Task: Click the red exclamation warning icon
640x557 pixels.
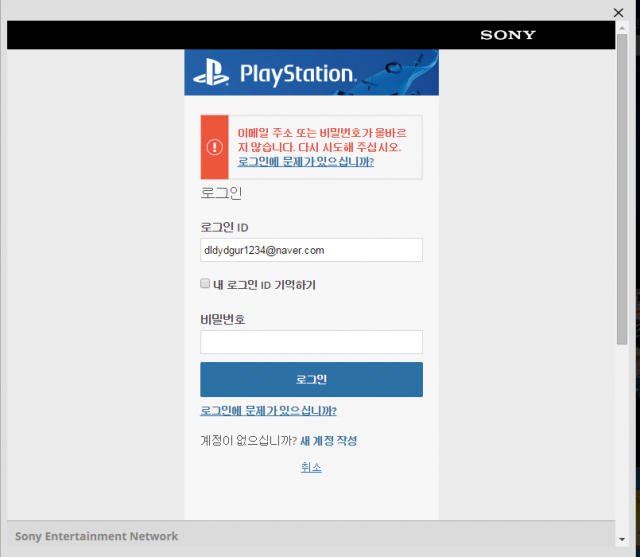Action: (214, 147)
